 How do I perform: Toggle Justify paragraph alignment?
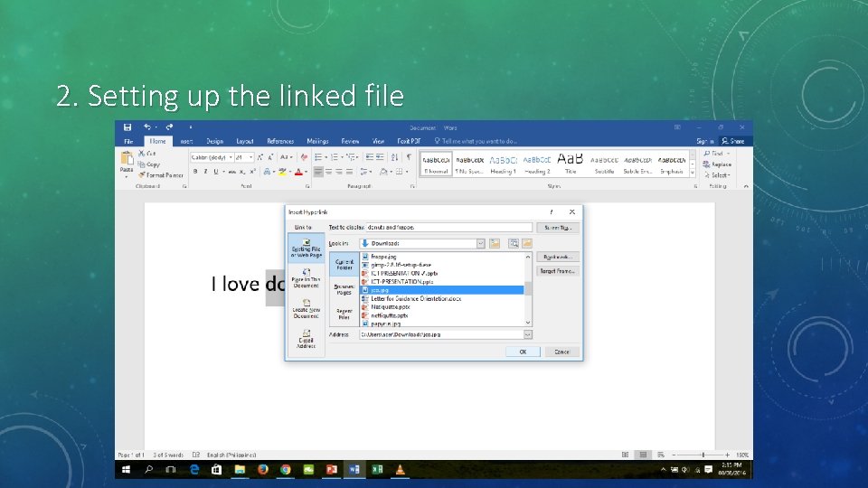tap(349, 172)
